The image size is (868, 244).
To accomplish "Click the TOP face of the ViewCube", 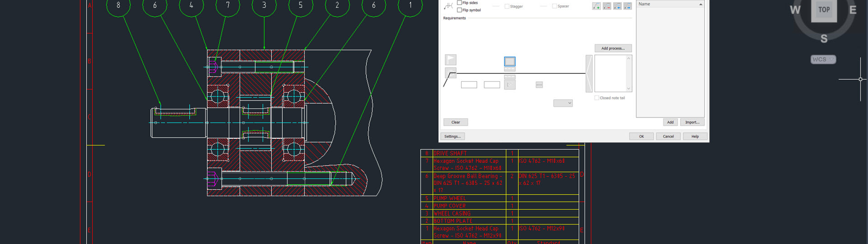I will (x=824, y=9).
